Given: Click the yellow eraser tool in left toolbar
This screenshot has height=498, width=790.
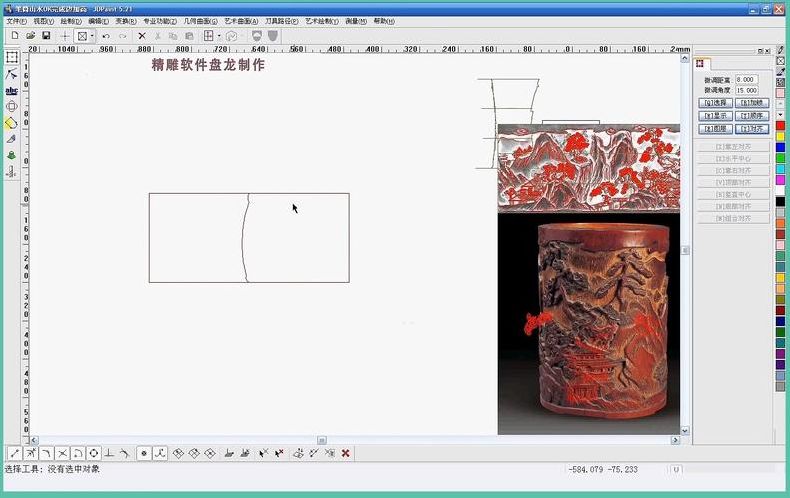Looking at the screenshot, I should pyautogui.click(x=11, y=123).
